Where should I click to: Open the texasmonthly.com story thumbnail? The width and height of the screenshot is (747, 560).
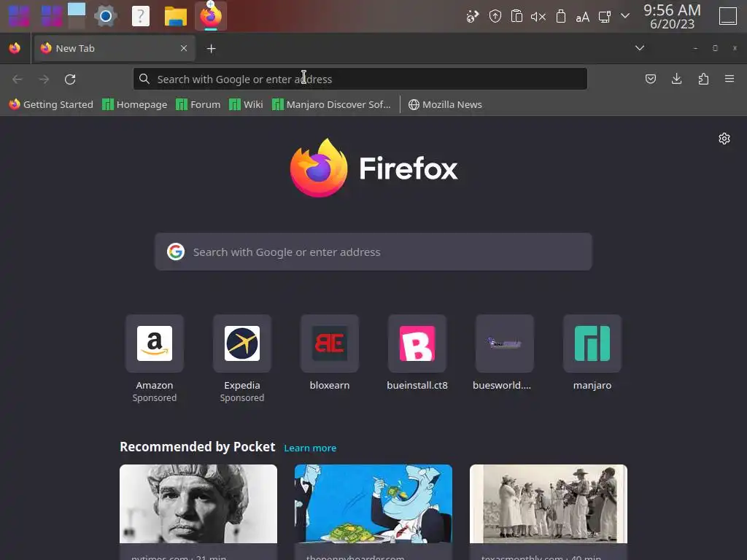[549, 504]
